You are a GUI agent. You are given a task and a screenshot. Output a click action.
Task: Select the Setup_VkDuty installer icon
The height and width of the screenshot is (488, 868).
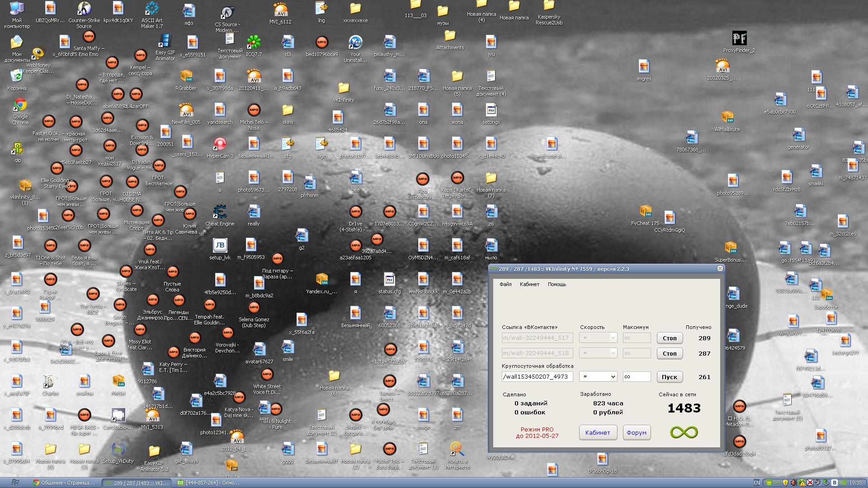pyautogui.click(x=118, y=453)
